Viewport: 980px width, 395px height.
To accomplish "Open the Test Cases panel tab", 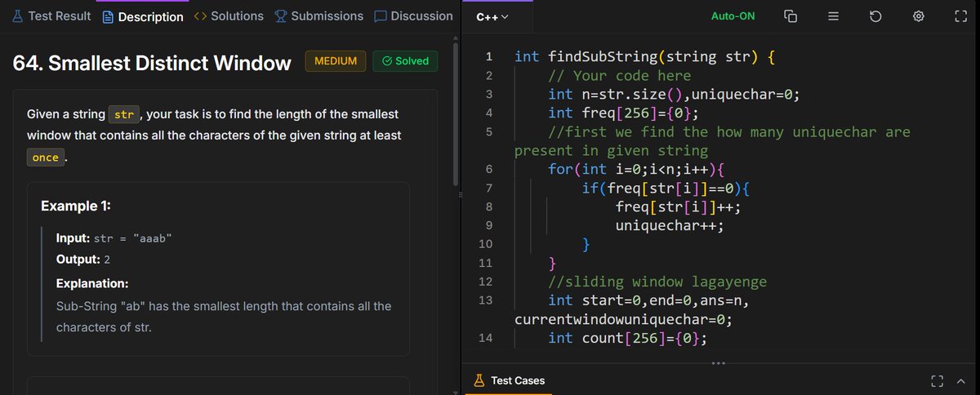I will coord(509,380).
